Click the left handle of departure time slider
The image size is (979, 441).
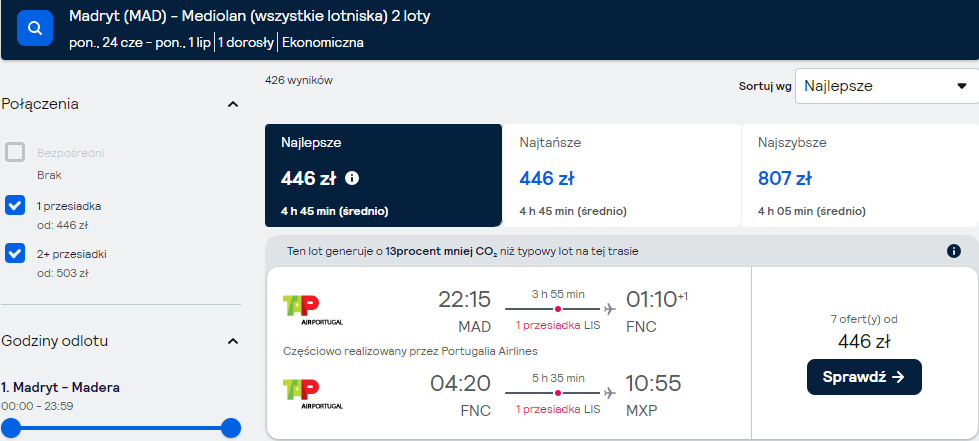pyautogui.click(x=11, y=428)
